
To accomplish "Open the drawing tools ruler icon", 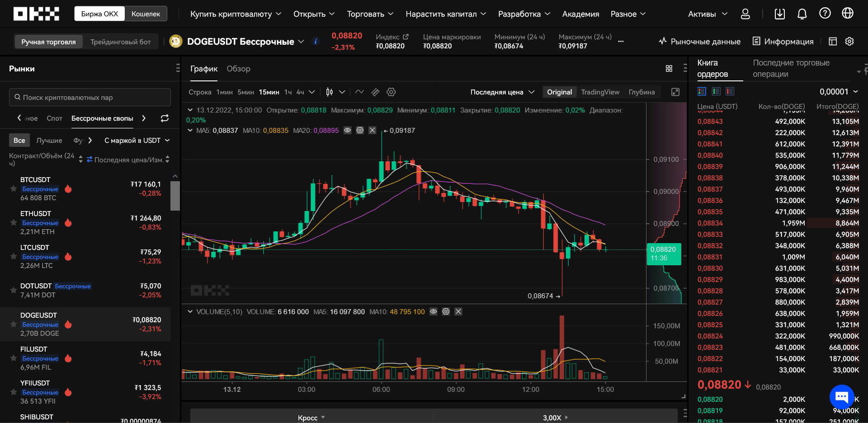I will [x=375, y=92].
